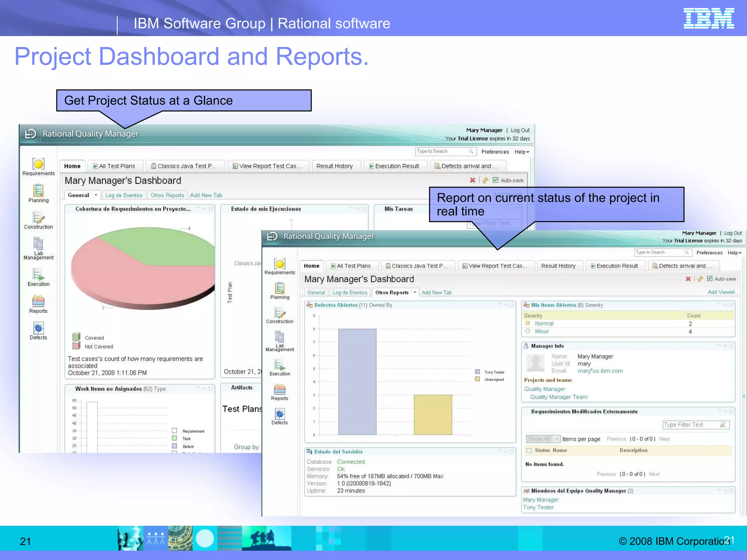Click search magnifier in front window search box
747x560 pixels.
coord(687,252)
